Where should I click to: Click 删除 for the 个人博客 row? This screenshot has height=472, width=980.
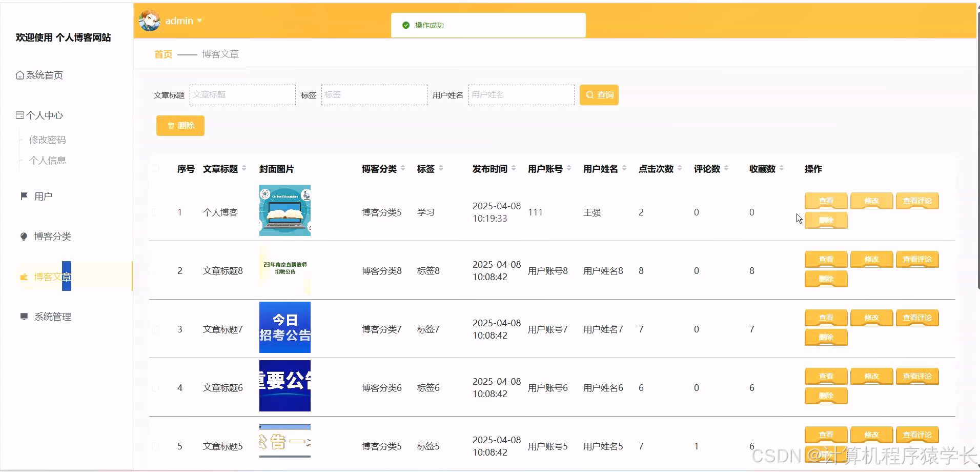coord(826,220)
